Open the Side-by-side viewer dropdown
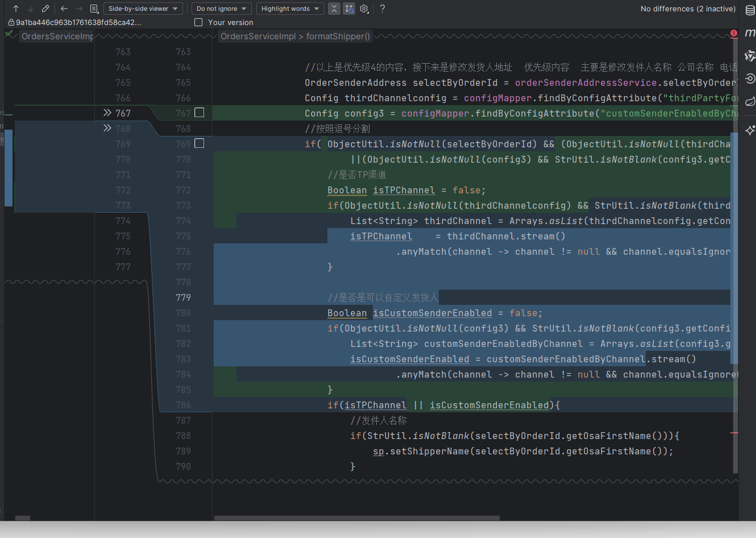 pos(143,9)
